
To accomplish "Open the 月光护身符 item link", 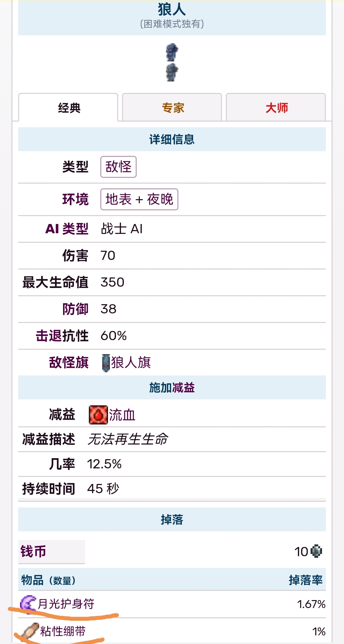I will 66,604.
